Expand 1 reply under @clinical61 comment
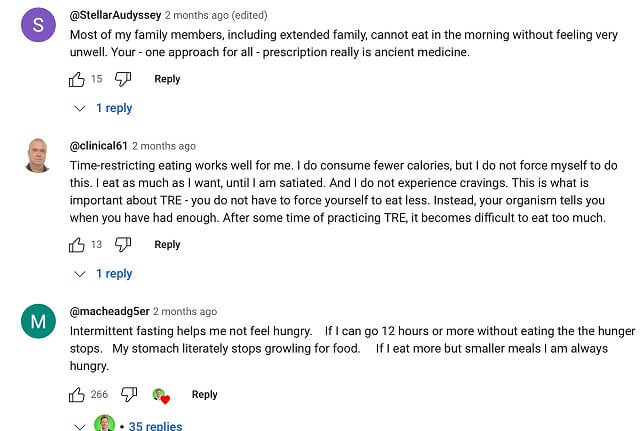The image size is (640, 431). 103,274
